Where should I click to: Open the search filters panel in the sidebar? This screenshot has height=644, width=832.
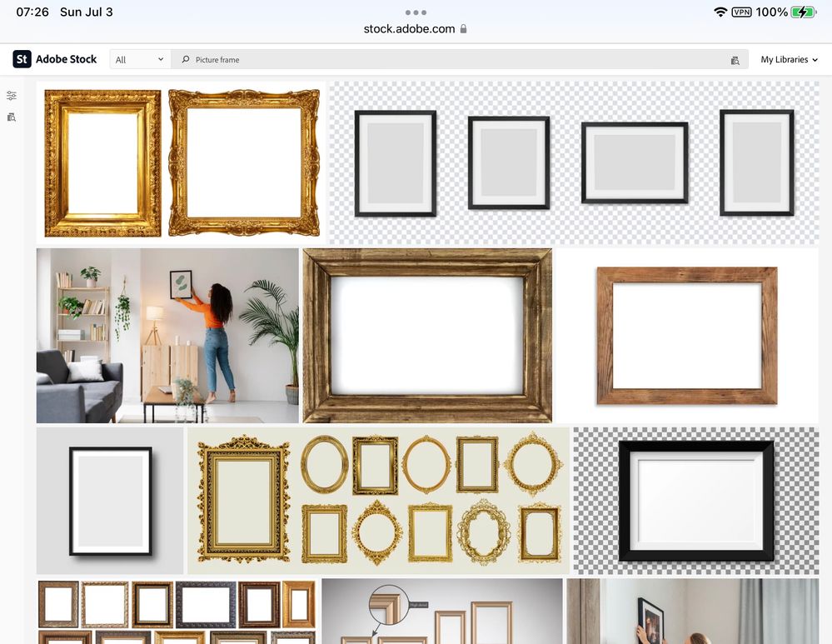[x=11, y=95]
